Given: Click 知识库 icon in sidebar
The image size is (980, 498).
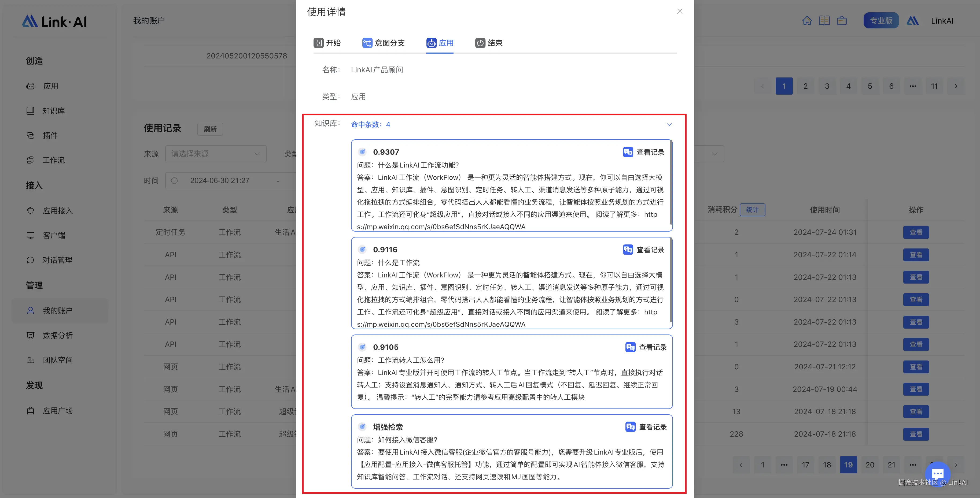Looking at the screenshot, I should pos(30,111).
